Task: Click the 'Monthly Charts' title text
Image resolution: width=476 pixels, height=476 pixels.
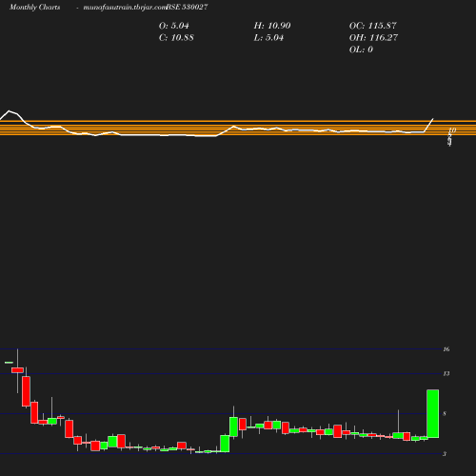Action: tap(34, 7)
